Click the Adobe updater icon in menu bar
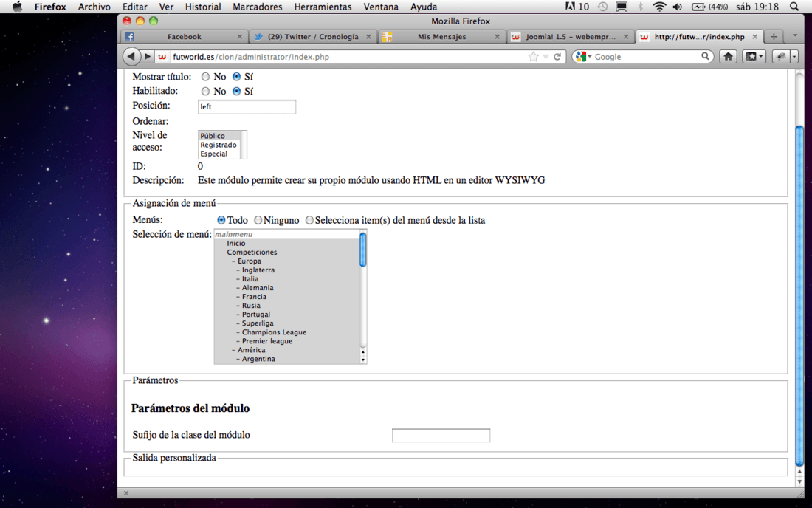 (x=570, y=7)
